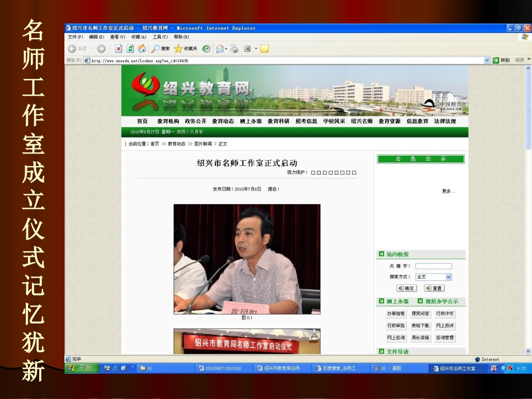Click the 确定 search button
Screen dimensions: 532x399
[x=407, y=288]
